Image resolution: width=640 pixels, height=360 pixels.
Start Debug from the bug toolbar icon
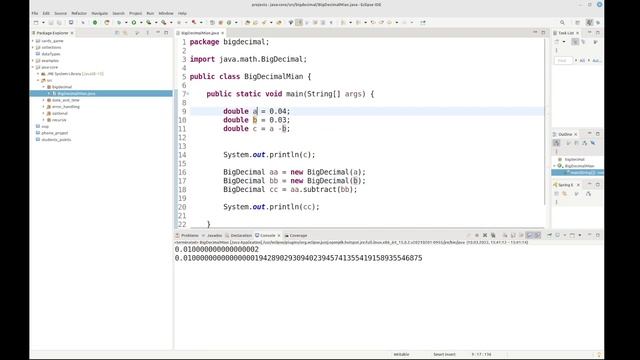pos(119,22)
